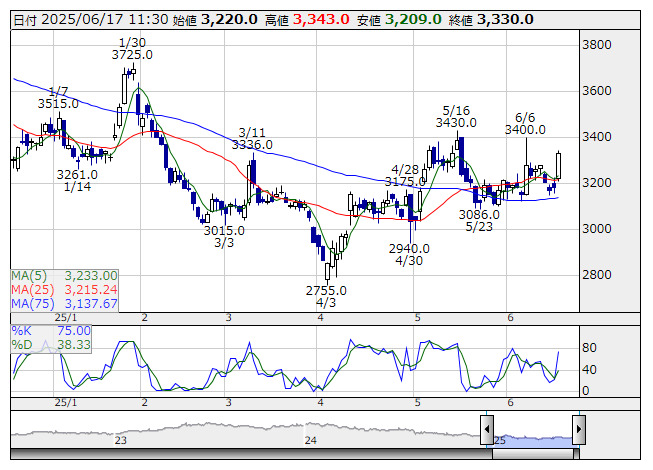Click the 5/16 3430.0 peak label

(456, 117)
